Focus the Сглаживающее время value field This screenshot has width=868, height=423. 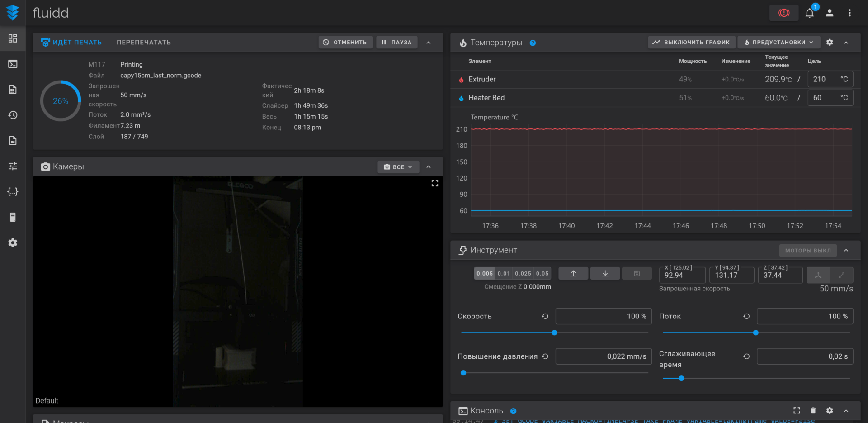[x=805, y=356]
